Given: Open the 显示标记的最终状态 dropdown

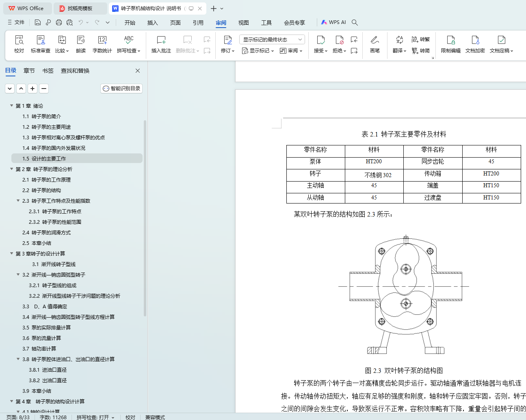Looking at the screenshot, I should pyautogui.click(x=272, y=39).
